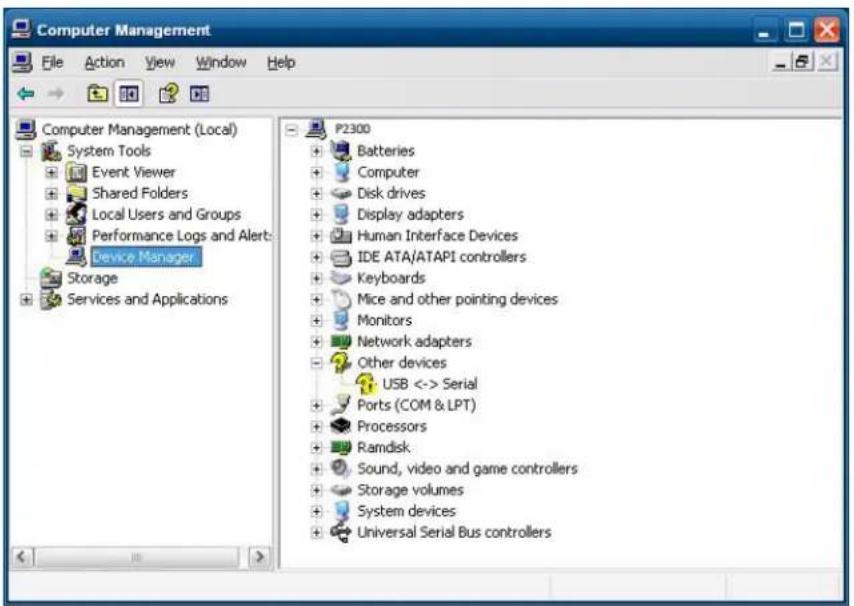Click the Computer Management title bar icon
Screen dimensions: 854x606
(x=21, y=29)
